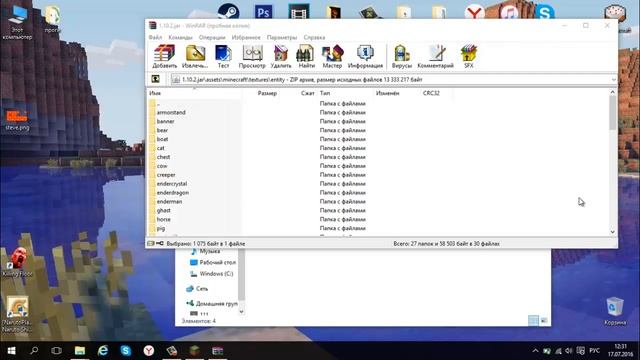
Task: Open the Операции menu
Action: point(212,37)
